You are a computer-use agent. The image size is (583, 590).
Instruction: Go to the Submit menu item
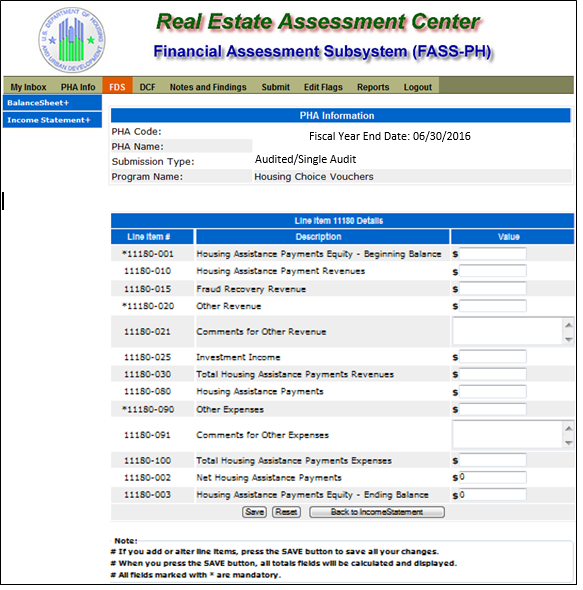(x=276, y=87)
